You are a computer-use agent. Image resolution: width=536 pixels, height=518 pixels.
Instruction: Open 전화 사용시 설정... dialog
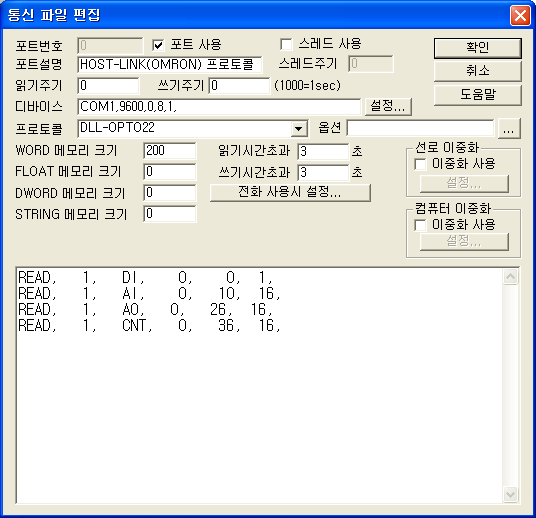[x=290, y=192]
